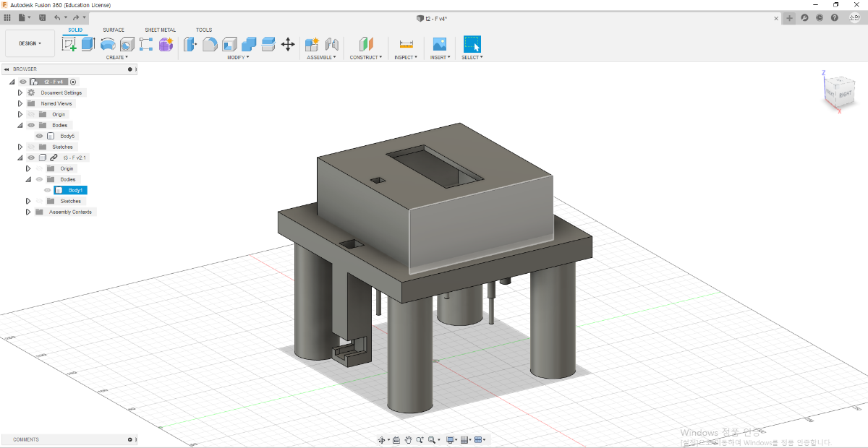This screenshot has height=448, width=868.
Task: Select the Press Pull tool
Action: click(x=190, y=45)
